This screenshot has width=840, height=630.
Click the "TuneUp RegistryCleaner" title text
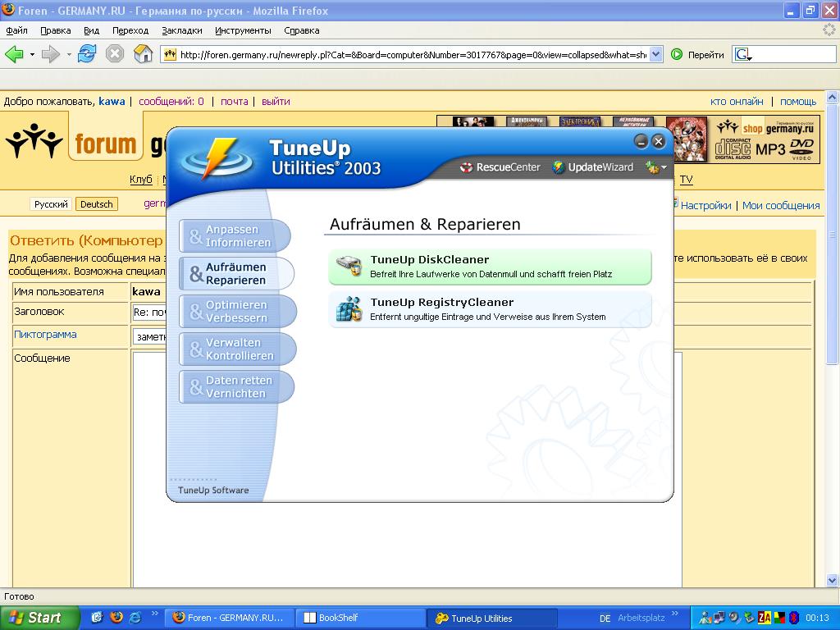[442, 303]
